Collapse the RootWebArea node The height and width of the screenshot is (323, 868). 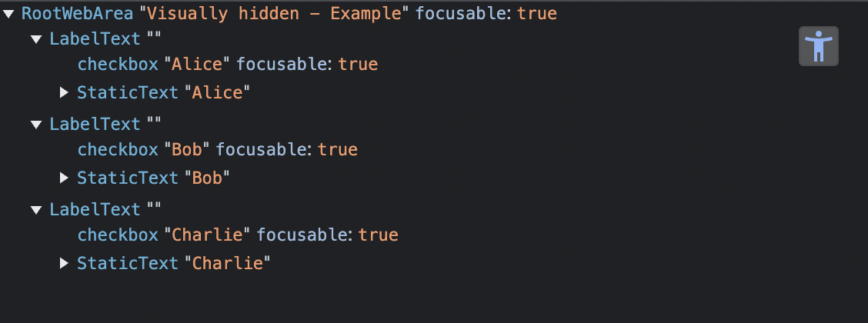click(x=8, y=15)
